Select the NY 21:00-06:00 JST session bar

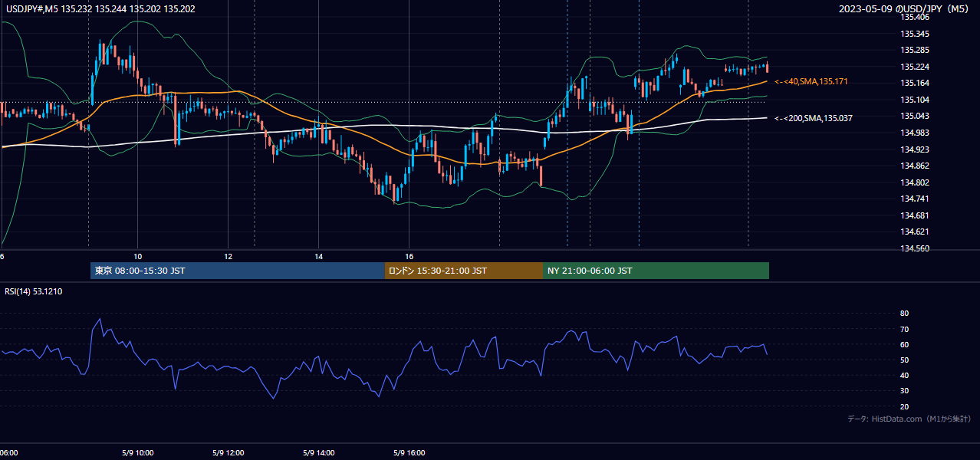pyautogui.click(x=656, y=271)
